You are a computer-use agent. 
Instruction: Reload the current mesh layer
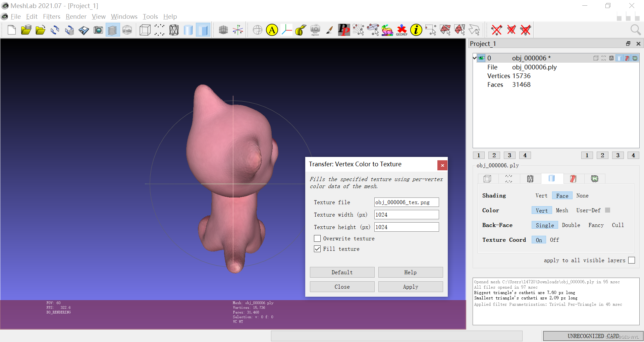pyautogui.click(x=55, y=30)
